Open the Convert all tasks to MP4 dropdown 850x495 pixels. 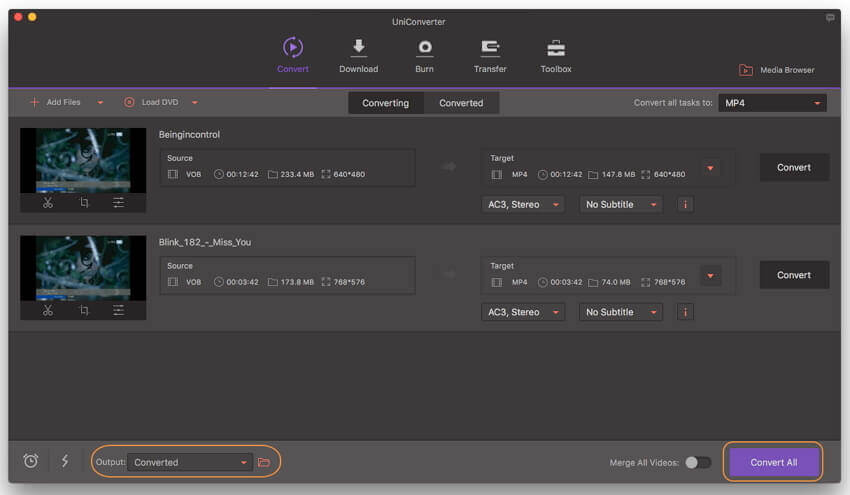tap(772, 103)
